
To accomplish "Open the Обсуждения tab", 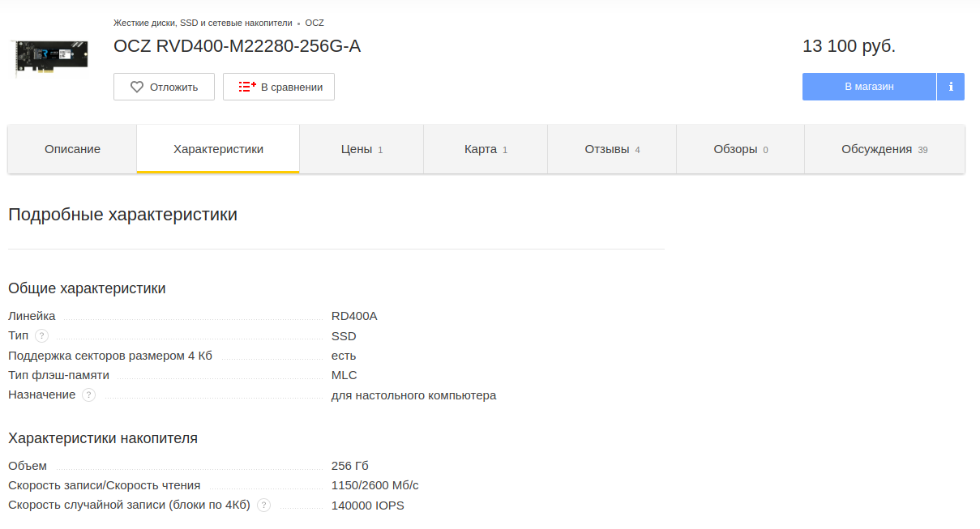I will pos(884,149).
